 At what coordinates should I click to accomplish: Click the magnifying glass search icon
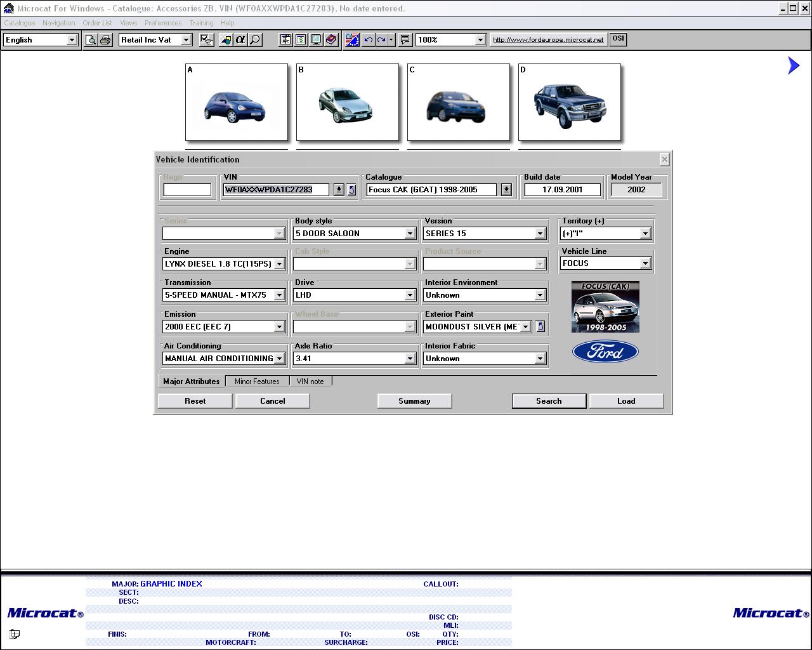click(x=255, y=40)
